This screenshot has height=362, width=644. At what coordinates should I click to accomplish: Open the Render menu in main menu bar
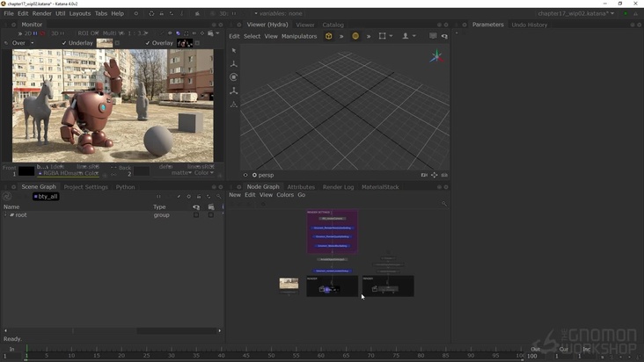[x=42, y=13]
